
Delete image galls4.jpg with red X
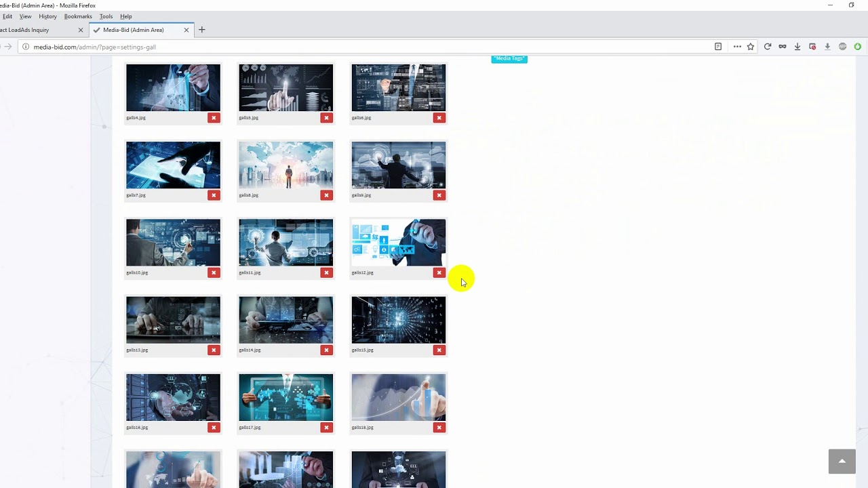(x=214, y=118)
